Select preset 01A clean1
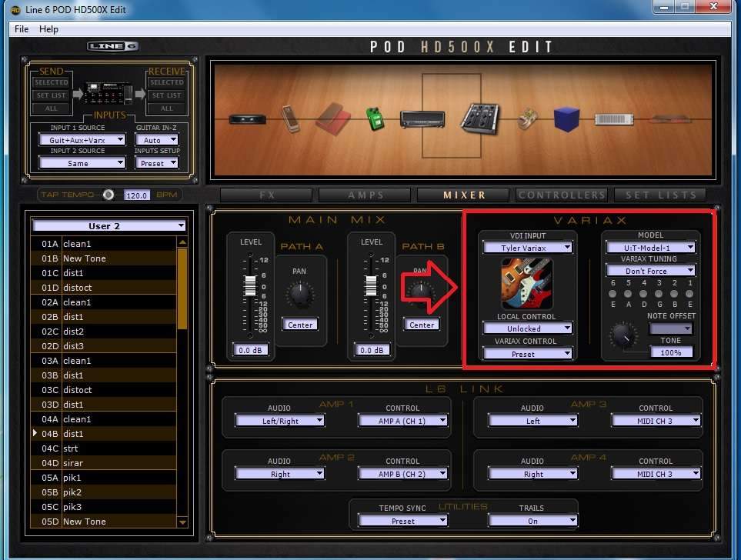Image resolution: width=741 pixels, height=560 pixels. pyautogui.click(x=104, y=244)
